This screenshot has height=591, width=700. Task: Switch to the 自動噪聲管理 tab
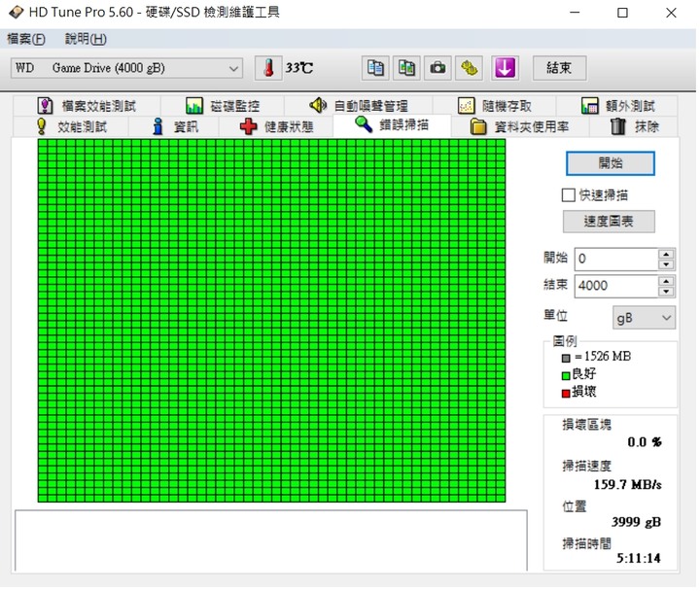coord(359,106)
